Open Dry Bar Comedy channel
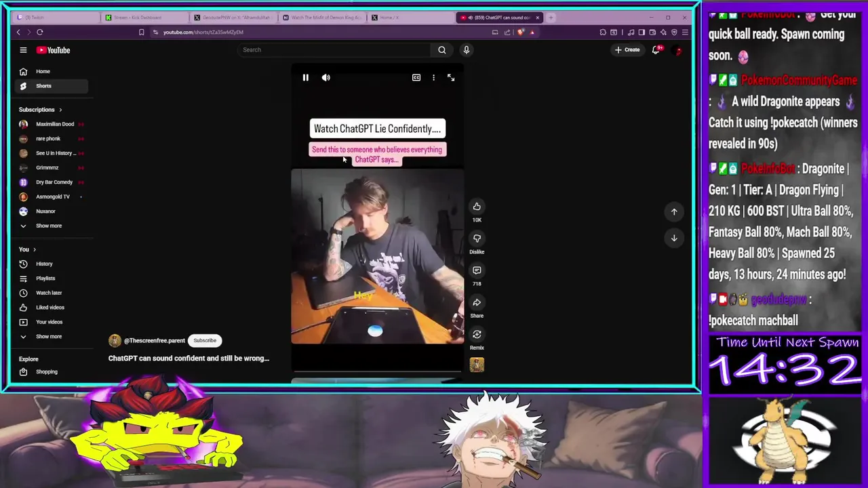868x488 pixels. (x=50, y=182)
